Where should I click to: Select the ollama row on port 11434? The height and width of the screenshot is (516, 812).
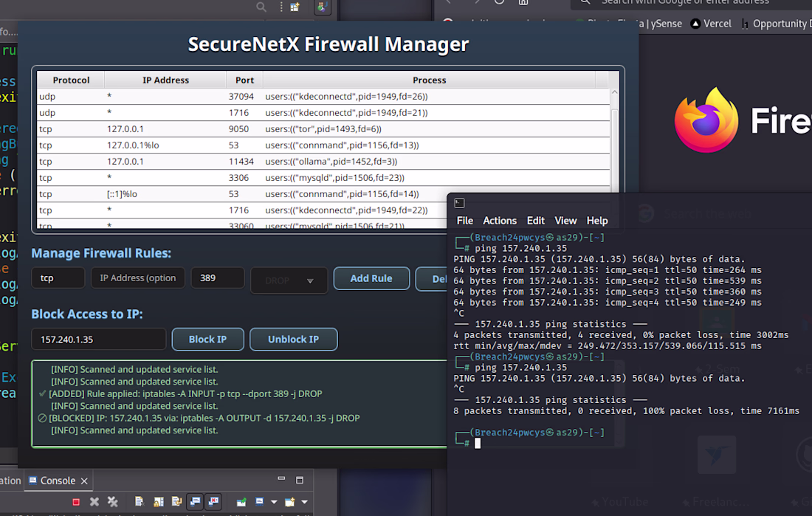point(323,162)
